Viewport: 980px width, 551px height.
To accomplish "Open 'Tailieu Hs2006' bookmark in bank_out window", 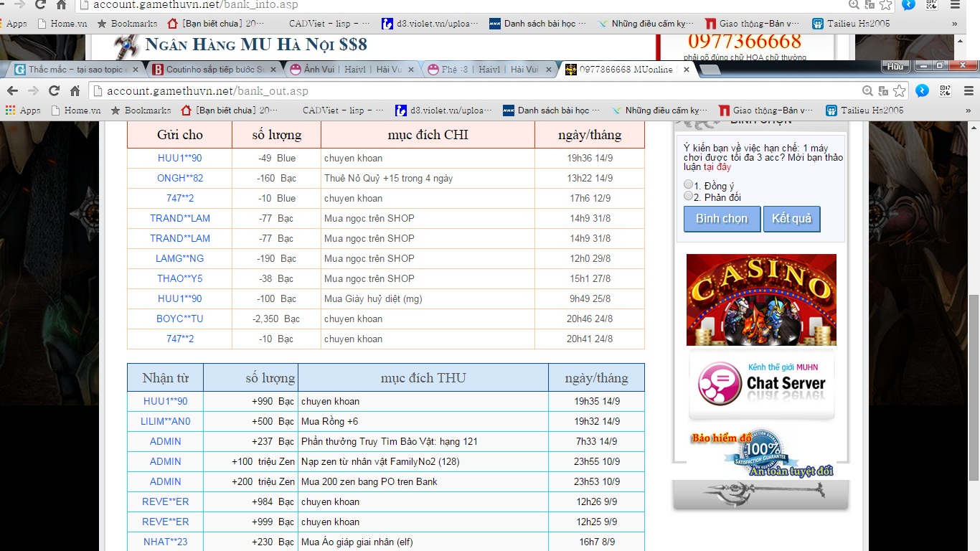I will [864, 110].
